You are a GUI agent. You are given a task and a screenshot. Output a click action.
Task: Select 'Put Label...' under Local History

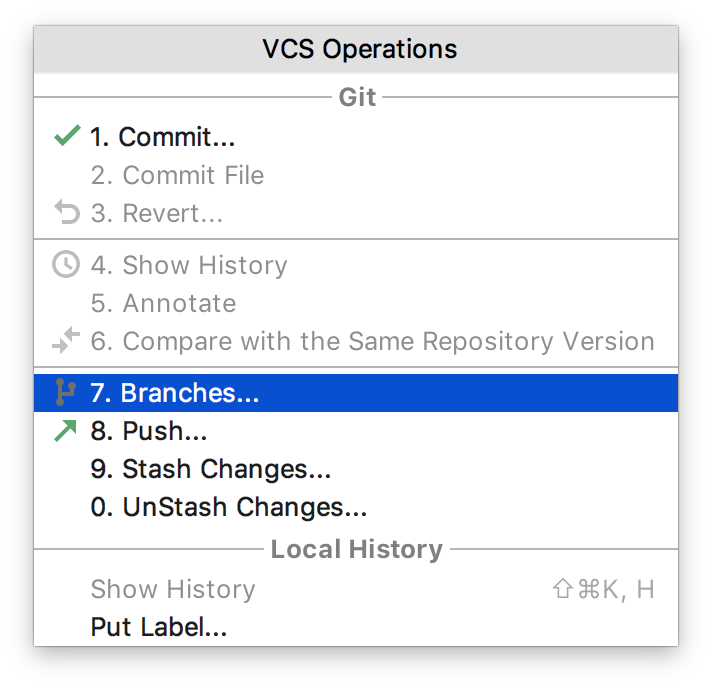click(x=356, y=627)
